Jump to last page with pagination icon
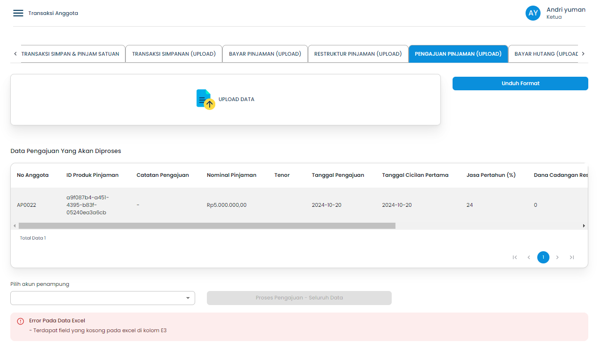Viewport: 607px width, 364px height. tap(571, 257)
